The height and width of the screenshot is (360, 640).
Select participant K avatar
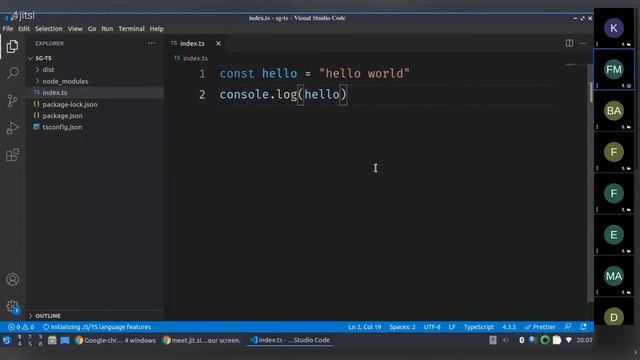pyautogui.click(x=614, y=28)
